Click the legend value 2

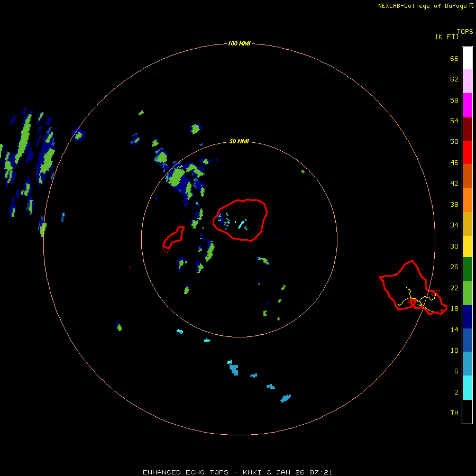pyautogui.click(x=456, y=392)
